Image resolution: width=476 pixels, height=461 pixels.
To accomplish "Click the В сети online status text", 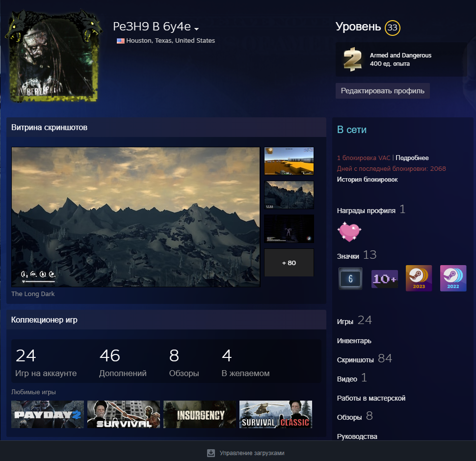I will (x=351, y=130).
